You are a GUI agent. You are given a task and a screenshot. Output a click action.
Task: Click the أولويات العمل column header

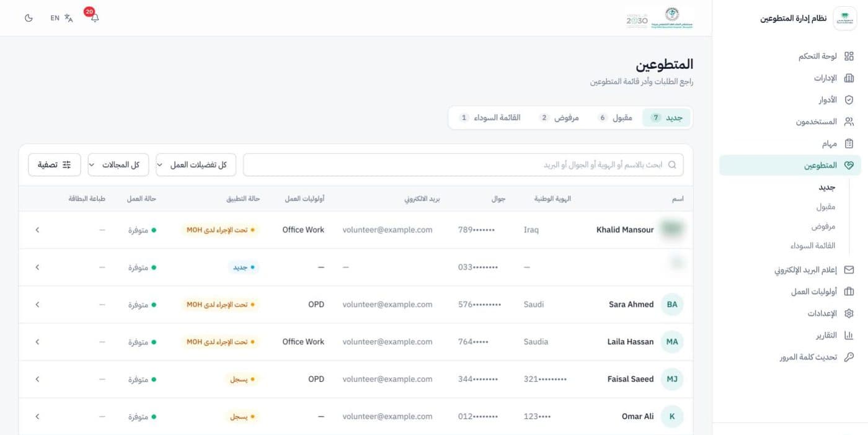tap(304, 199)
